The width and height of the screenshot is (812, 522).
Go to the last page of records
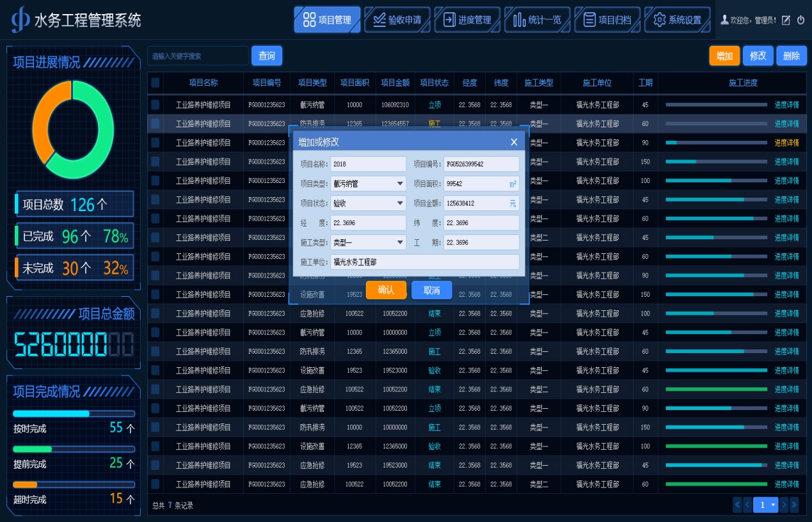795,505
